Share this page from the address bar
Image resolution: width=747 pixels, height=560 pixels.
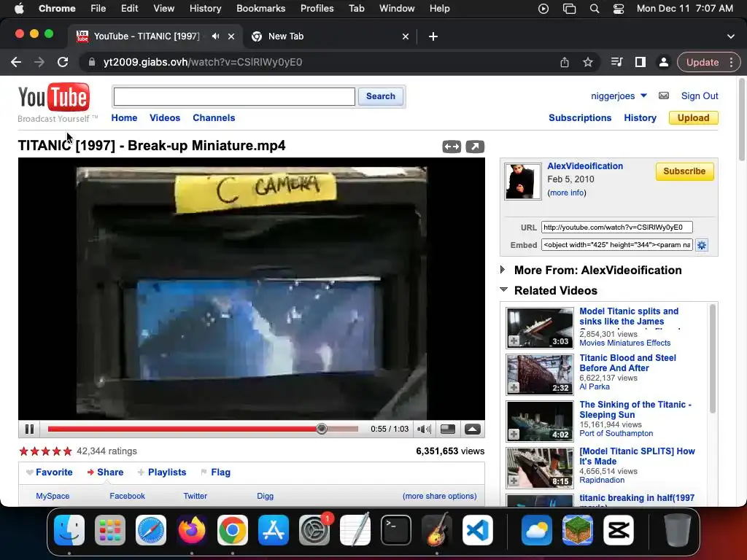tap(565, 62)
